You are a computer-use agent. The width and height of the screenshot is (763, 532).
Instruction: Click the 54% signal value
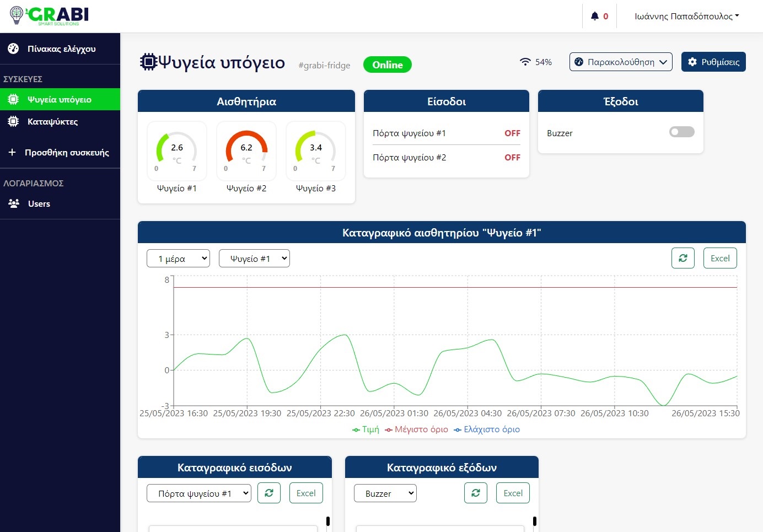pyautogui.click(x=544, y=62)
